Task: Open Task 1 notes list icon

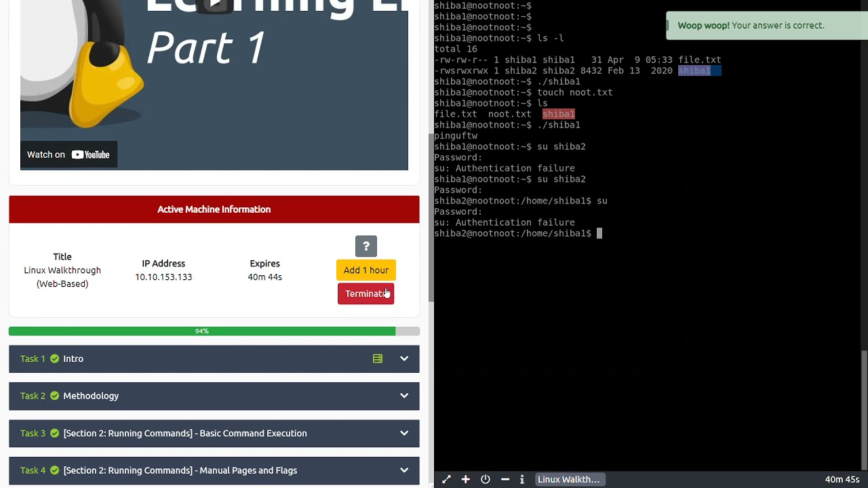Action: click(x=378, y=359)
